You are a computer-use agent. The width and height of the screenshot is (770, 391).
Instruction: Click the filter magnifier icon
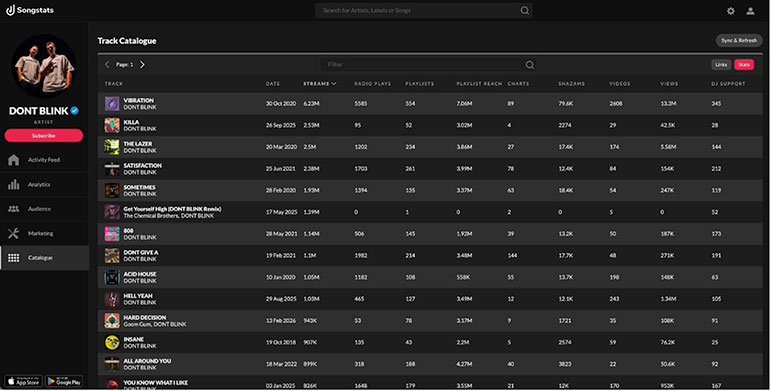tap(529, 65)
